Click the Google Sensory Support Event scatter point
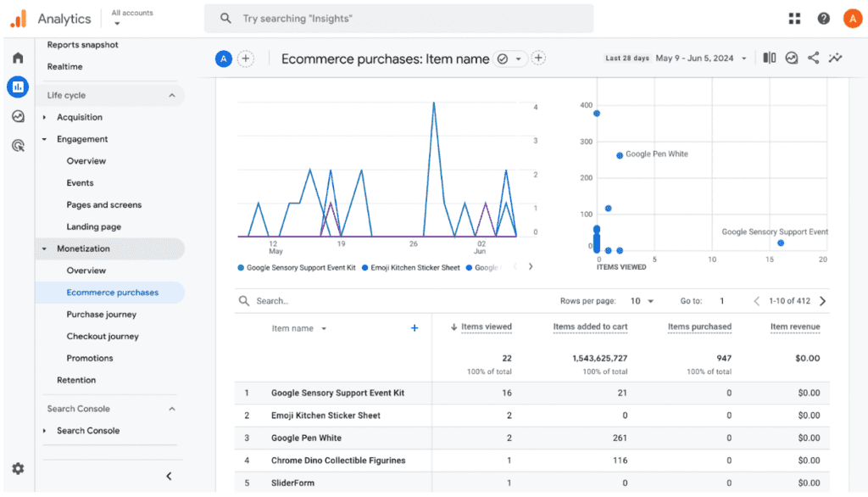Screen dimensions: 868x497 781,243
